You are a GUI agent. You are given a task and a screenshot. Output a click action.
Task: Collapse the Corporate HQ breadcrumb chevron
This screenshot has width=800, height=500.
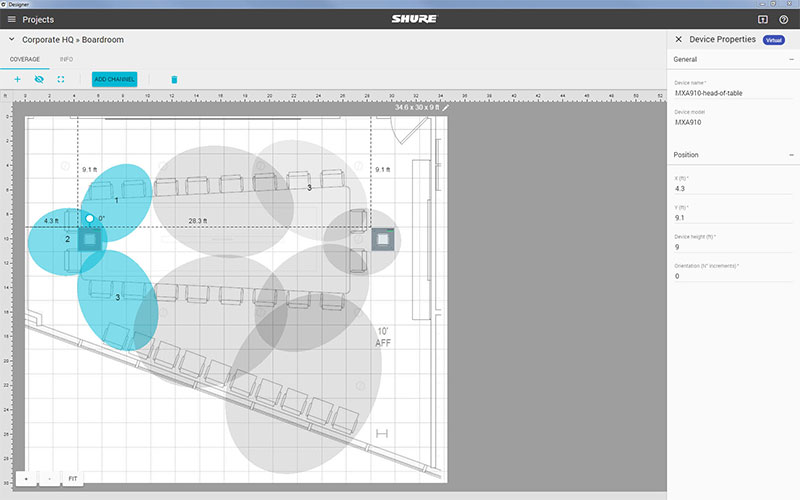click(x=11, y=39)
